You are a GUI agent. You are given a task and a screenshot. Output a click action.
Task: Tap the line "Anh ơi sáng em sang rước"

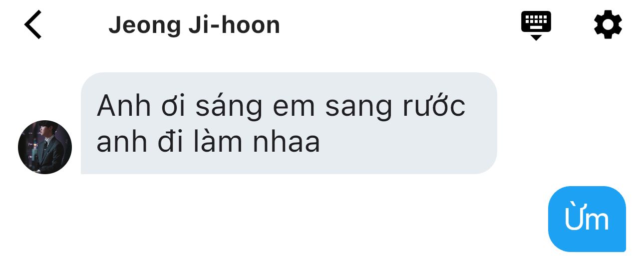click(x=281, y=106)
